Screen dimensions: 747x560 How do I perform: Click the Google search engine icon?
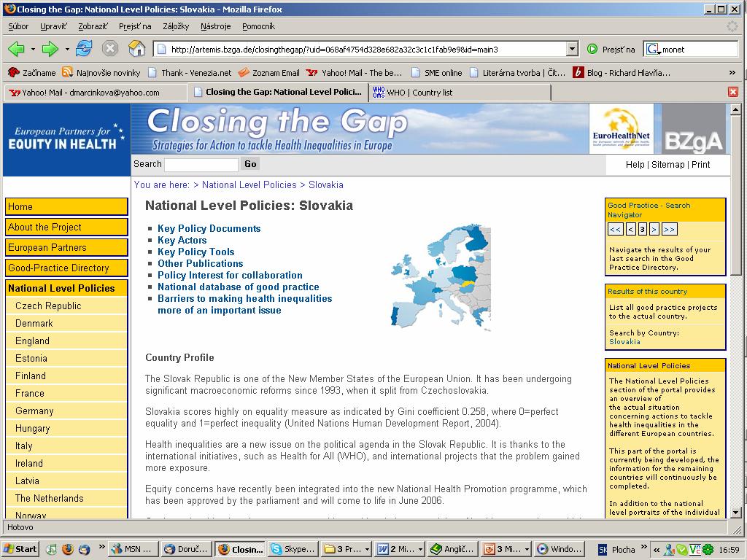pos(653,49)
